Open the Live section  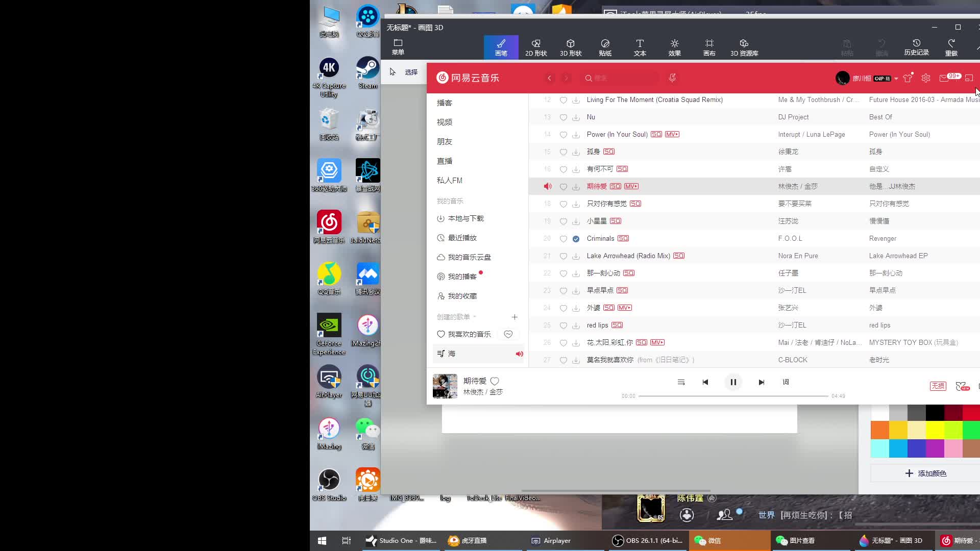(x=445, y=161)
